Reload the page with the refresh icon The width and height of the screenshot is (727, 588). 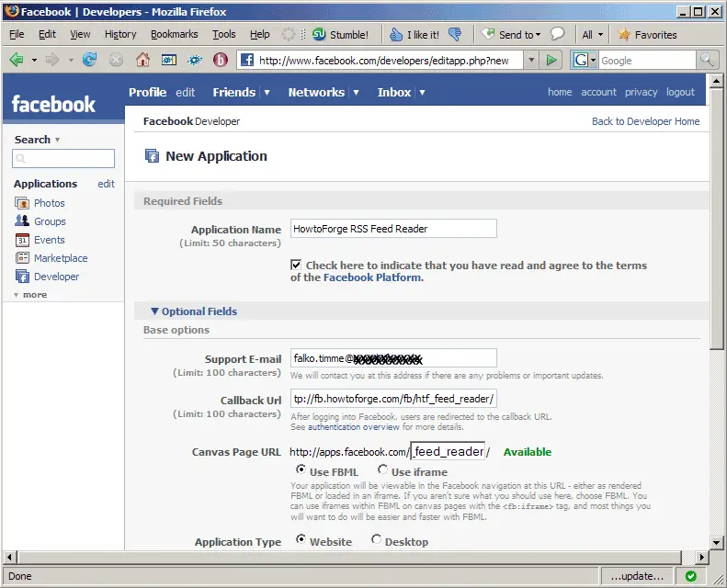[x=89, y=60]
